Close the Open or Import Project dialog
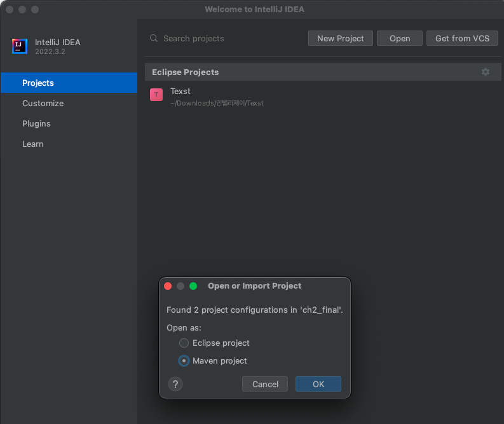The image size is (504, 424). [x=168, y=286]
